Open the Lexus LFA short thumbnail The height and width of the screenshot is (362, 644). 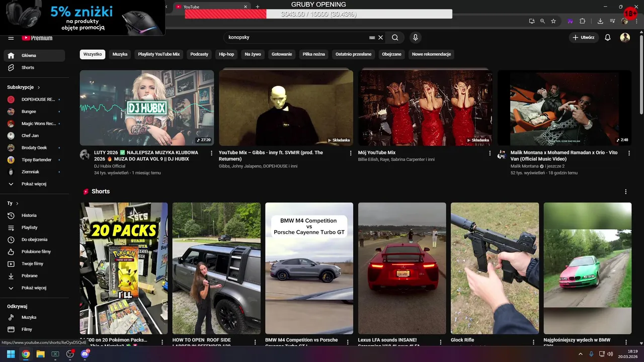pyautogui.click(x=402, y=268)
